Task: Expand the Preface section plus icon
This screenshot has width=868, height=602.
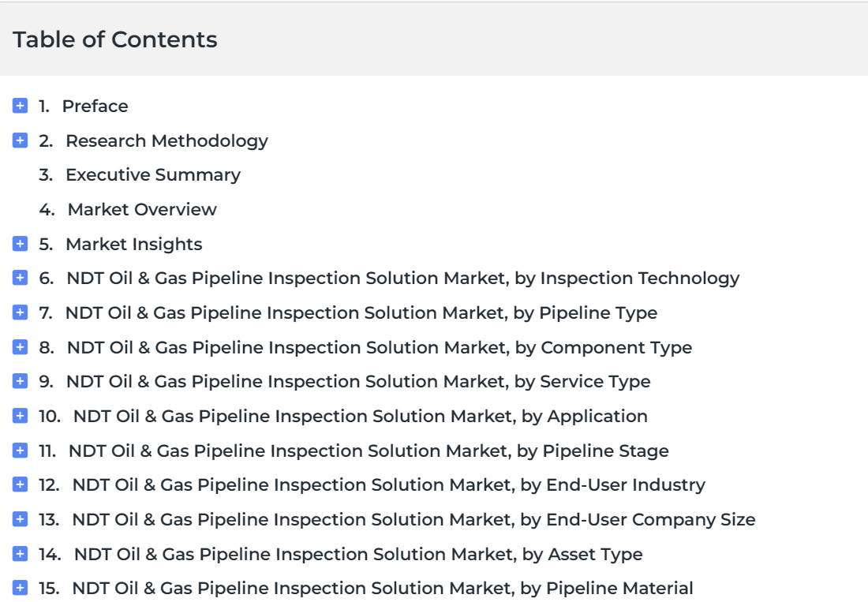Action: (x=20, y=105)
